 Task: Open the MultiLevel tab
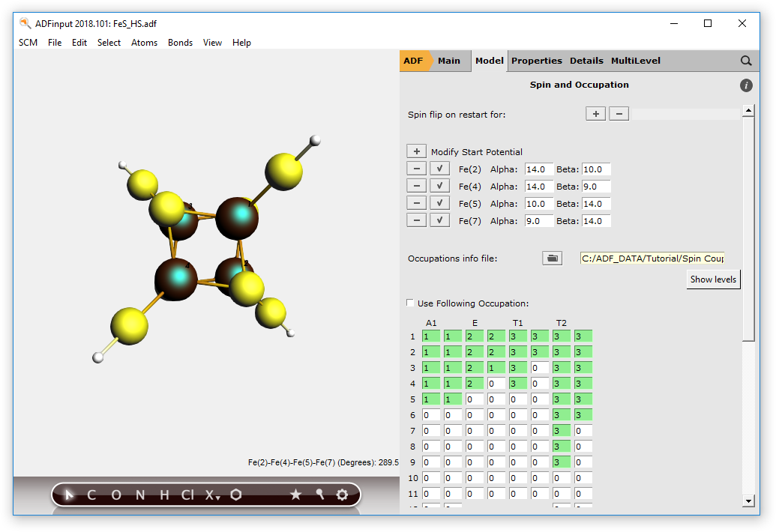pos(636,61)
